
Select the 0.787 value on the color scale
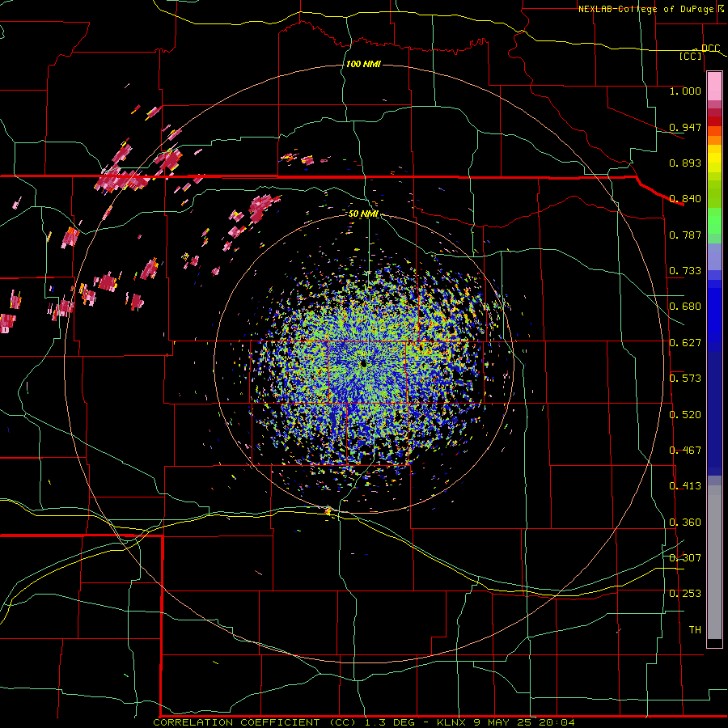pos(685,235)
